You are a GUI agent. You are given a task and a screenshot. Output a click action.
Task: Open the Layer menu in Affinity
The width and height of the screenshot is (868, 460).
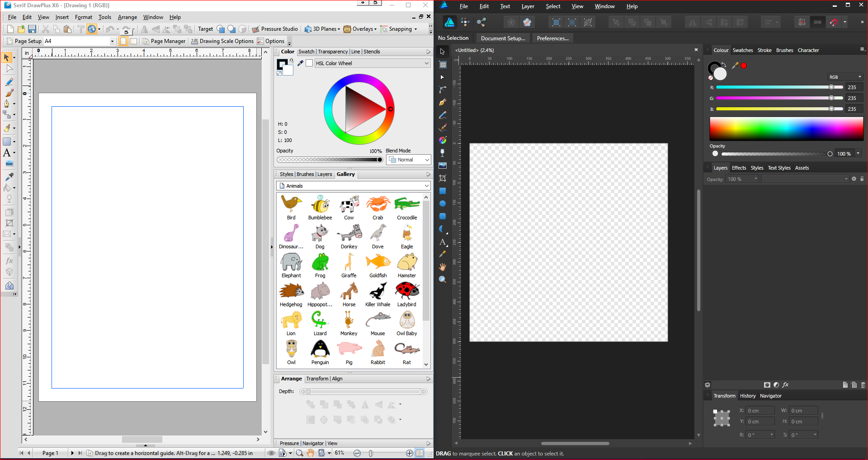tap(527, 6)
